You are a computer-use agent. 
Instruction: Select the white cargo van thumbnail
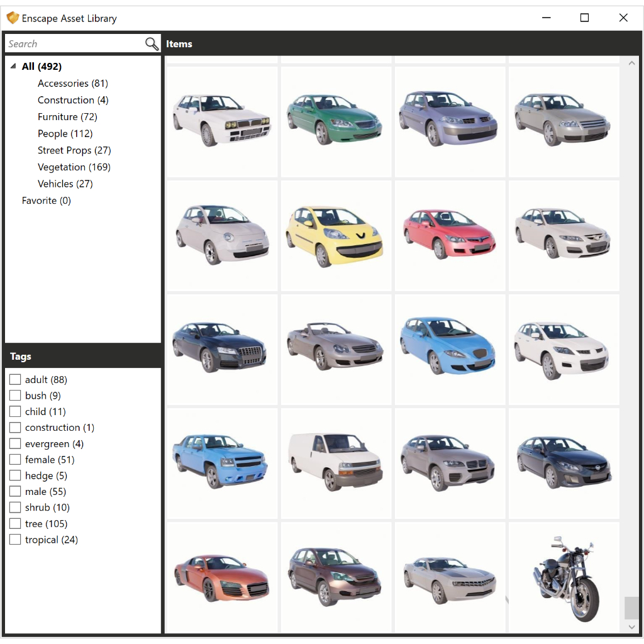coord(335,463)
